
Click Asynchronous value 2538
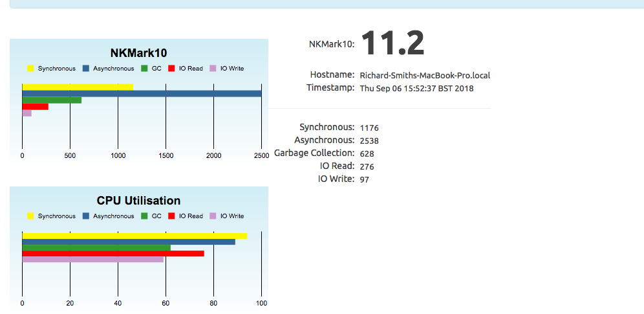pyautogui.click(x=369, y=141)
